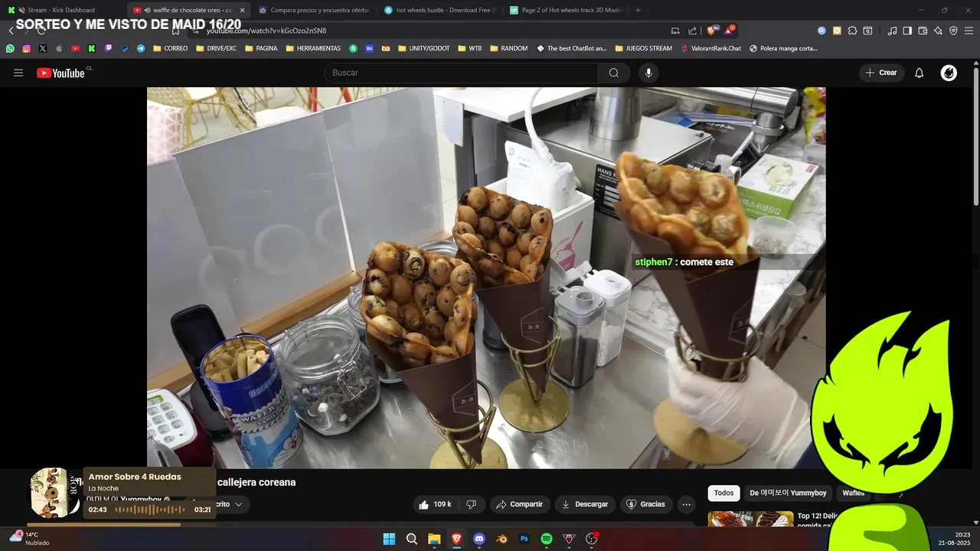Open the Brave Wallet icon
This screenshot has width=980, height=551.
coord(923,31)
